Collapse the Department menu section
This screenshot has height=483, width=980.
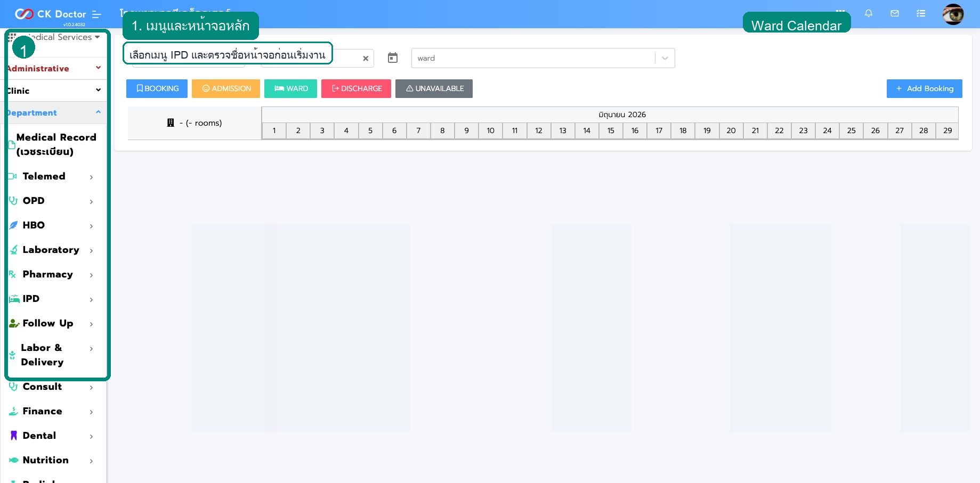coord(53,113)
